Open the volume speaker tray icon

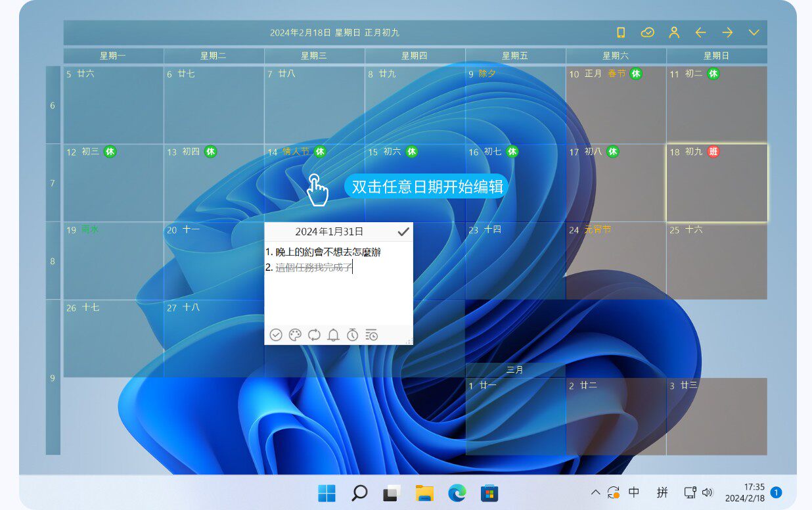tap(708, 492)
